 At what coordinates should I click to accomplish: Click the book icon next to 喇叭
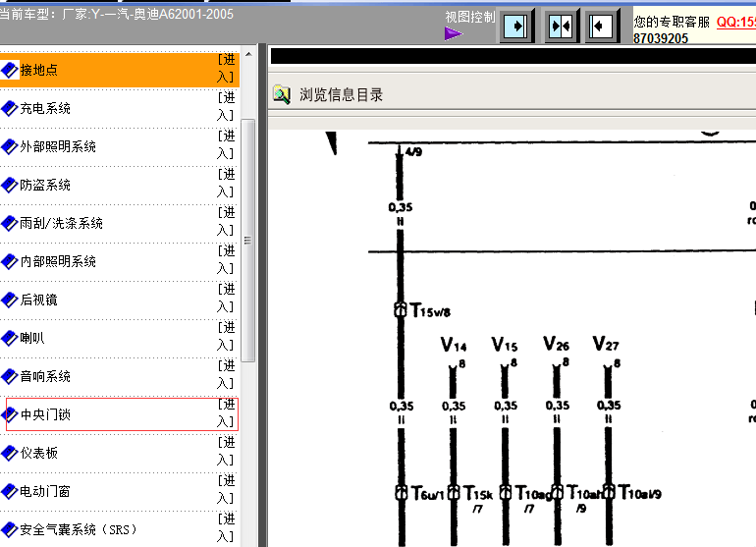pyautogui.click(x=10, y=338)
